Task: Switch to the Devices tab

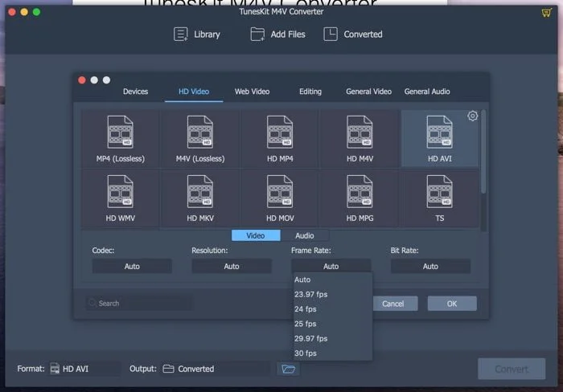Action: [135, 92]
